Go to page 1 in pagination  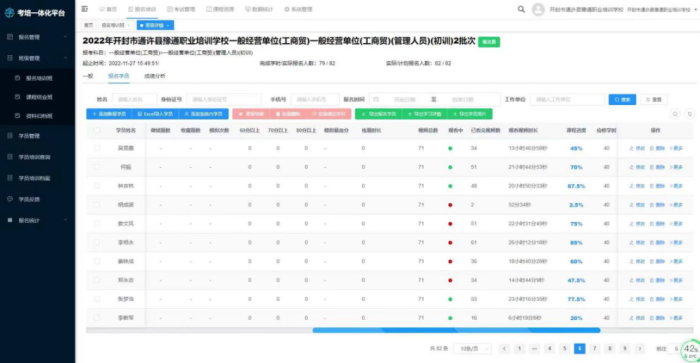pos(519,349)
